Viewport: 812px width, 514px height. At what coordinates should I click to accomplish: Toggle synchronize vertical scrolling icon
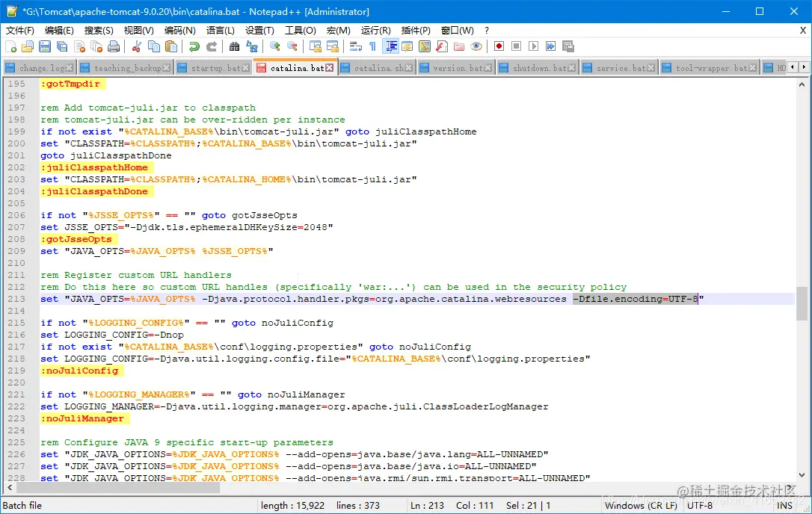(316, 46)
